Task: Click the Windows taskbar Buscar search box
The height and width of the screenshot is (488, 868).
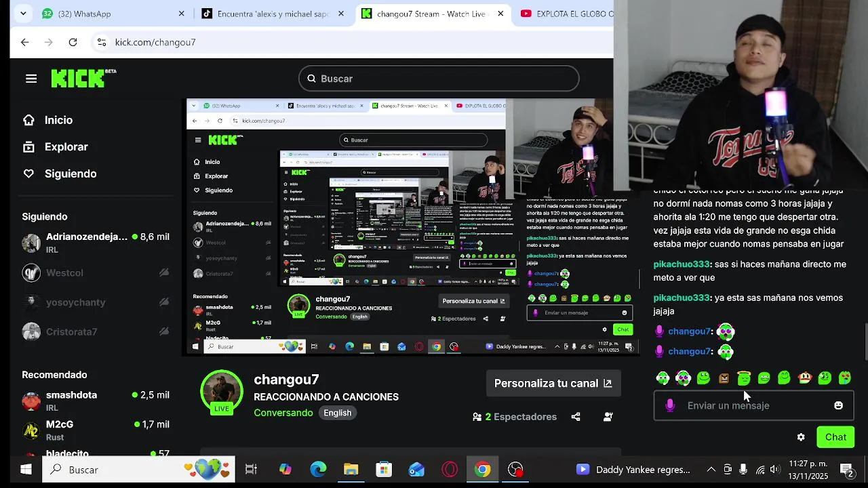Action: 138,469
